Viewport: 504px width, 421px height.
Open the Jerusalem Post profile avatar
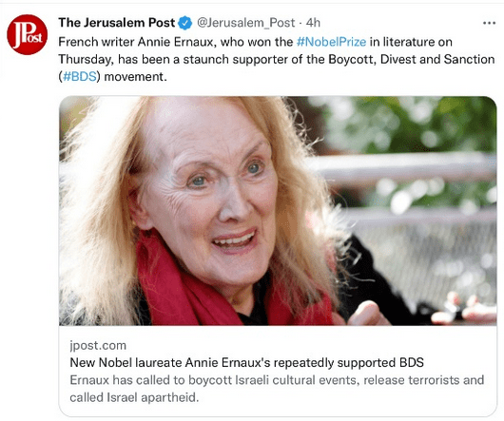click(28, 34)
